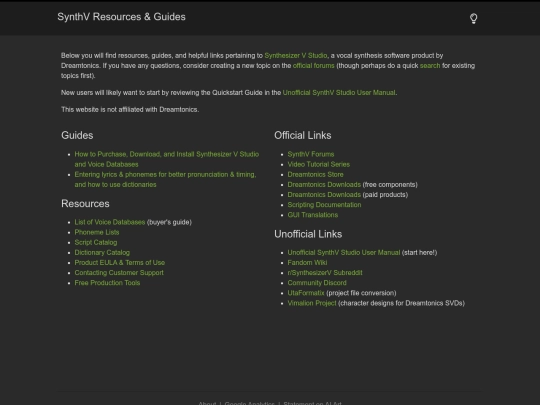
Task: Open Phoneme Lists resource
Action: (97, 232)
